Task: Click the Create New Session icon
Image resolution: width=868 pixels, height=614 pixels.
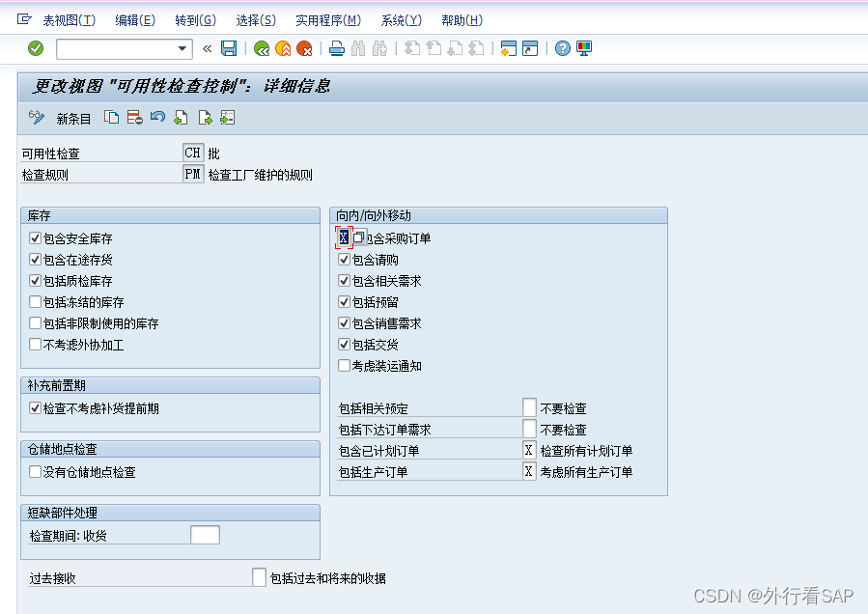Action: tap(508, 48)
